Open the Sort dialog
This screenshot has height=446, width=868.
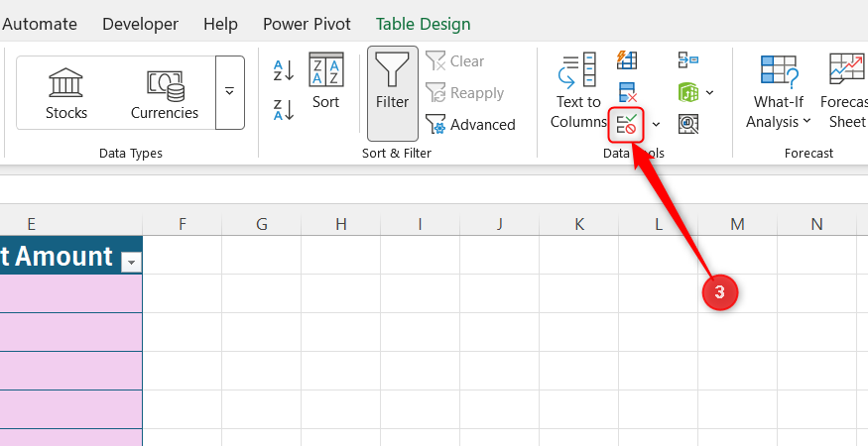click(326, 81)
